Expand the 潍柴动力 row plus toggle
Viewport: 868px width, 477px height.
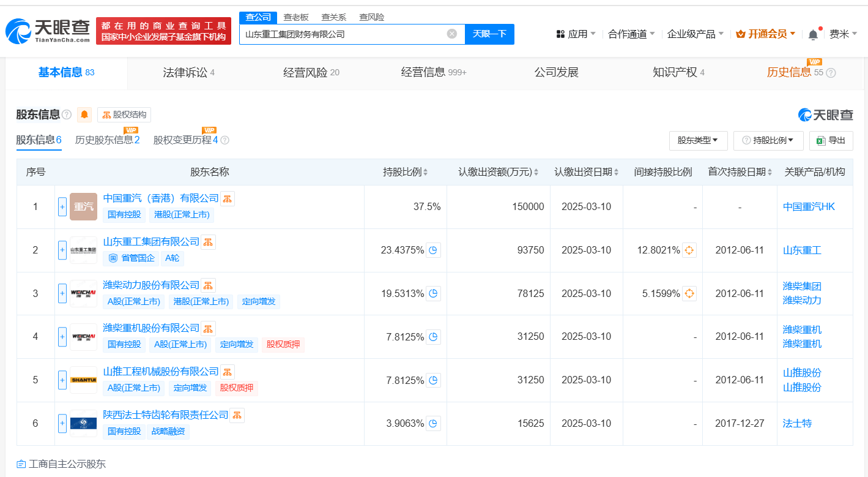click(62, 293)
